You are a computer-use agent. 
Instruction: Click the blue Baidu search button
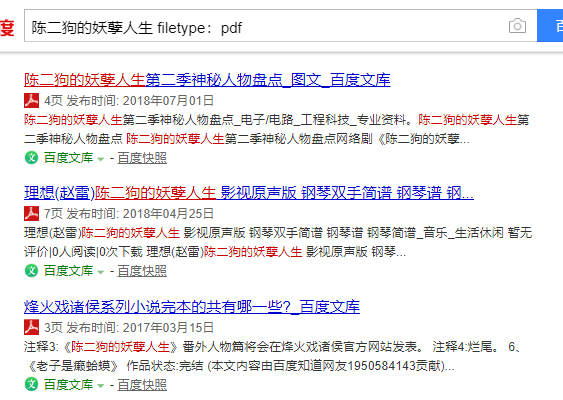pos(550,26)
